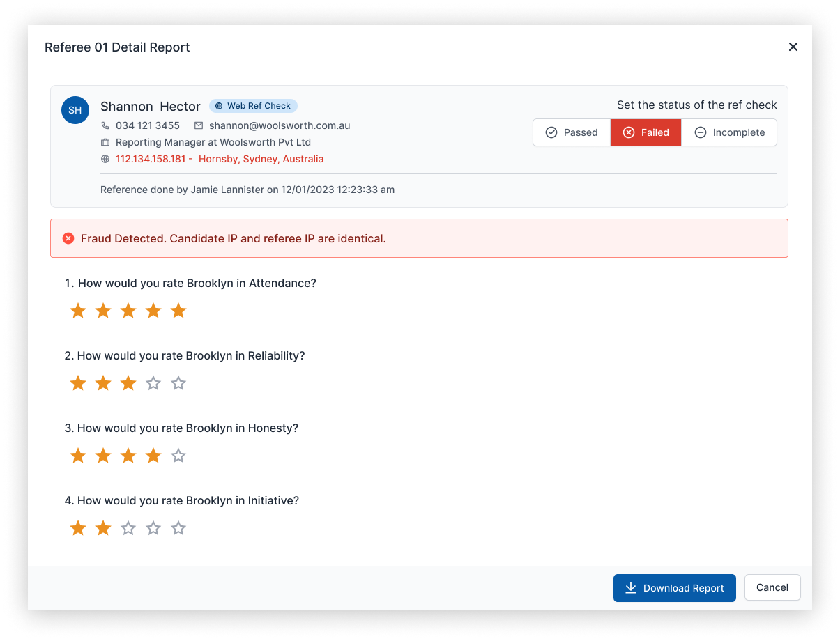Click the SH avatar circle

click(75, 110)
